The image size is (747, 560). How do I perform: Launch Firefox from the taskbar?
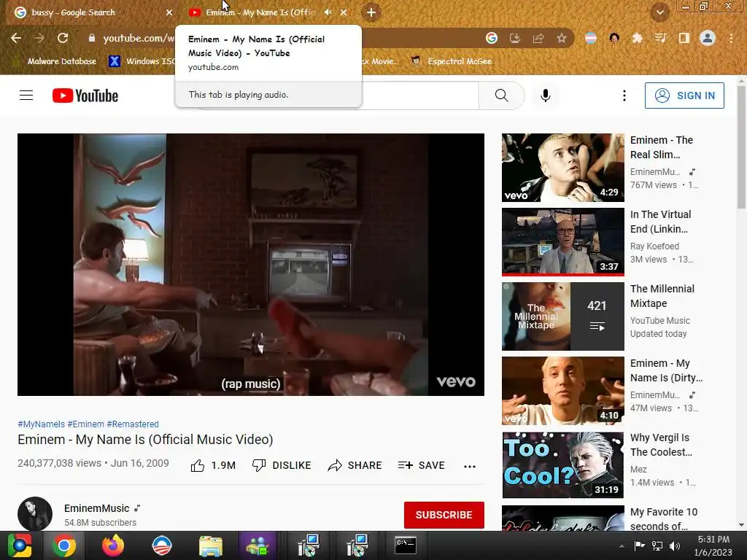pyautogui.click(x=113, y=545)
